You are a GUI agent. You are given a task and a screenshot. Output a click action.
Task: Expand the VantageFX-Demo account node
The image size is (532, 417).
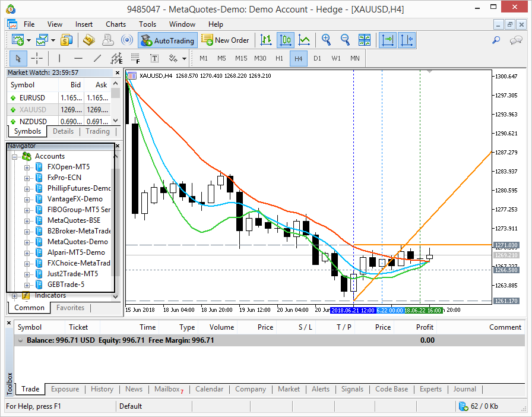[27, 200]
